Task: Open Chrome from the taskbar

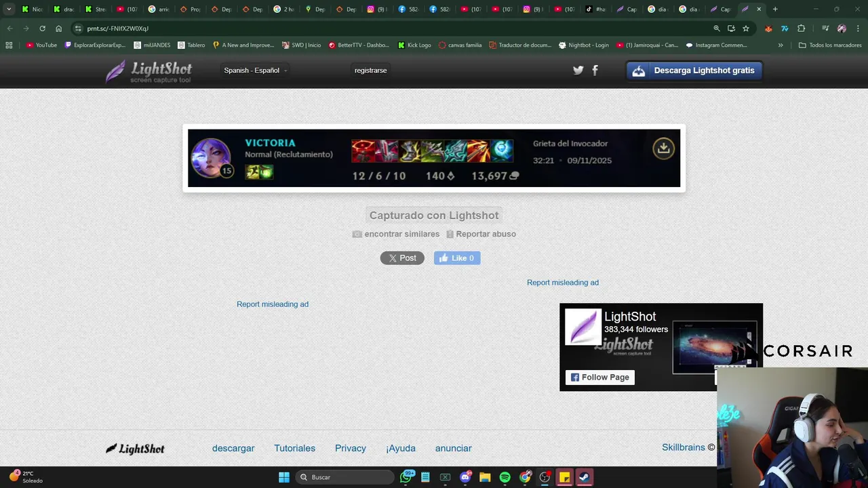Action: click(525, 477)
